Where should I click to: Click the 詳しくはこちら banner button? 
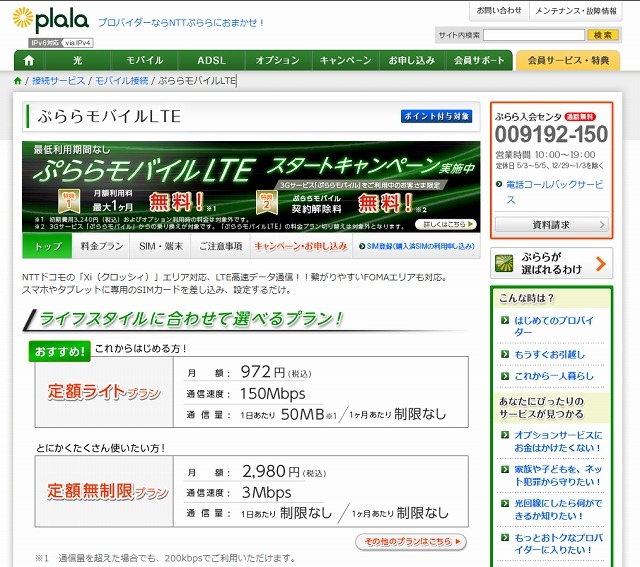[446, 224]
